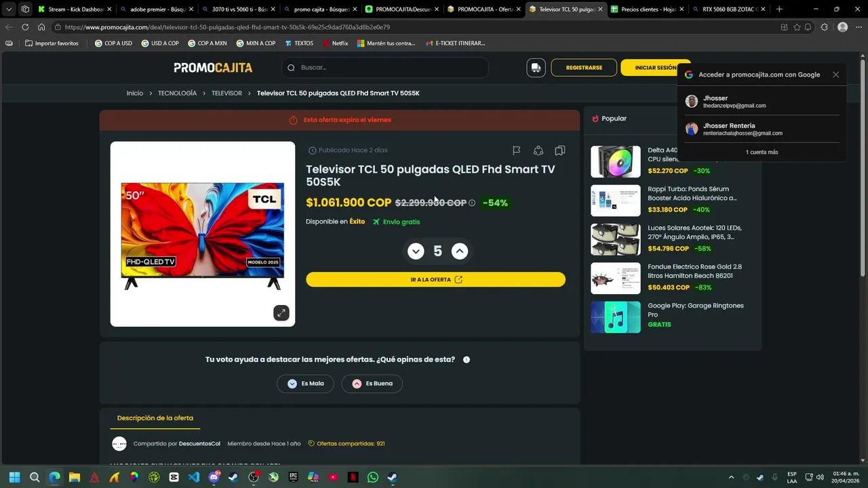868x488 pixels.
Task: Open the Delta A40 CPU cooler thumbnail
Action: [615, 162]
